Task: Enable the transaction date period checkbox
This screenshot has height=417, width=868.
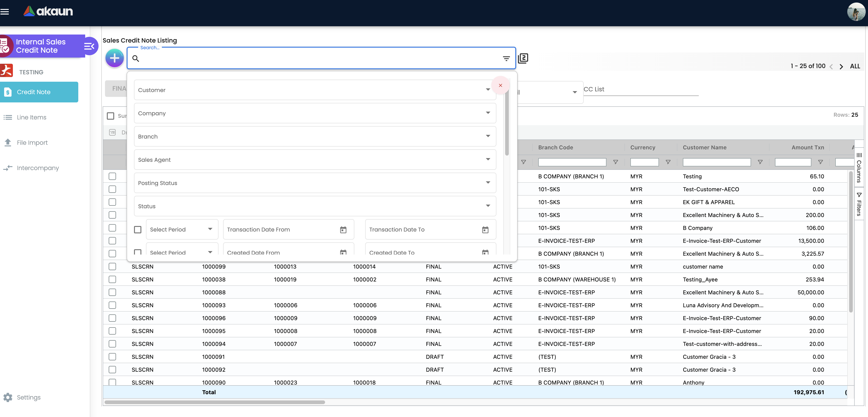Action: click(x=137, y=230)
